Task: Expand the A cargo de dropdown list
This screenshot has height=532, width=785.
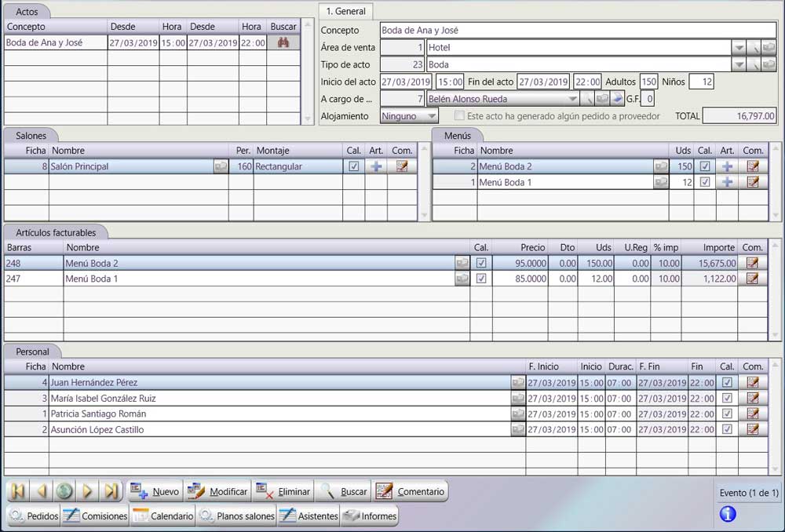Action: (572, 99)
